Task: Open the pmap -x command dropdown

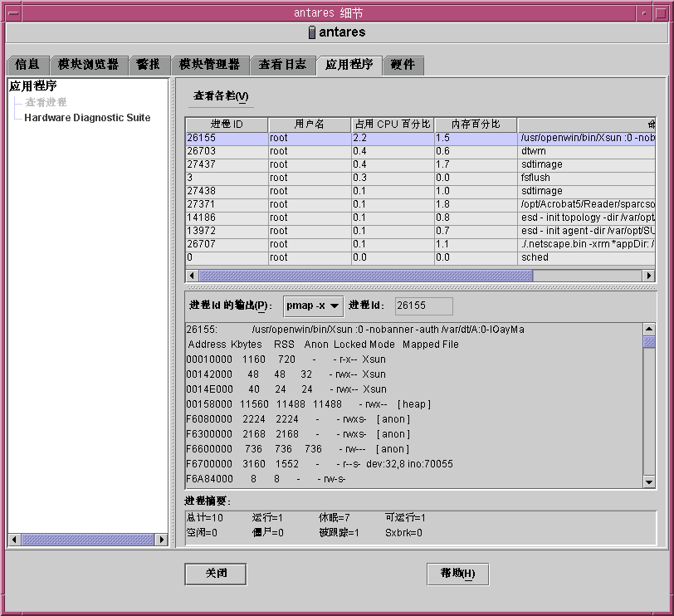Action: coord(313,306)
